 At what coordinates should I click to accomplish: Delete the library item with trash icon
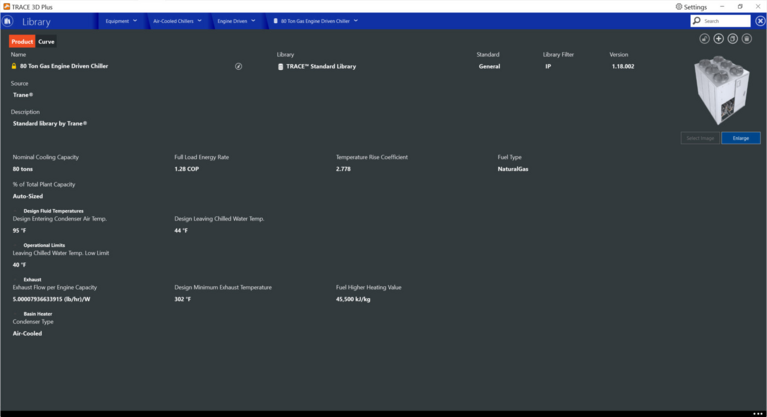747,39
